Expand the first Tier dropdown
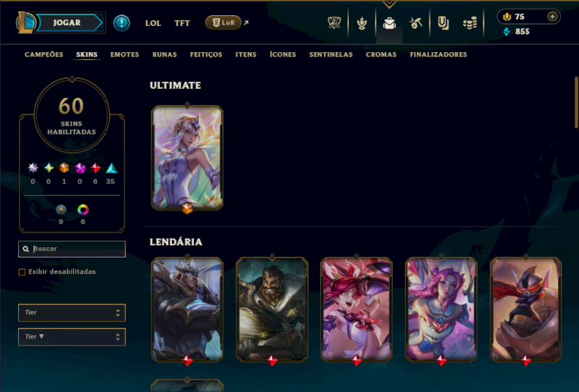579x392 pixels. (x=72, y=312)
